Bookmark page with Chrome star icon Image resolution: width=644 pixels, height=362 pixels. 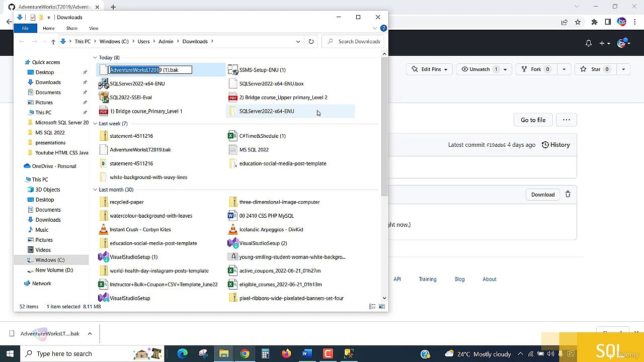(x=578, y=22)
